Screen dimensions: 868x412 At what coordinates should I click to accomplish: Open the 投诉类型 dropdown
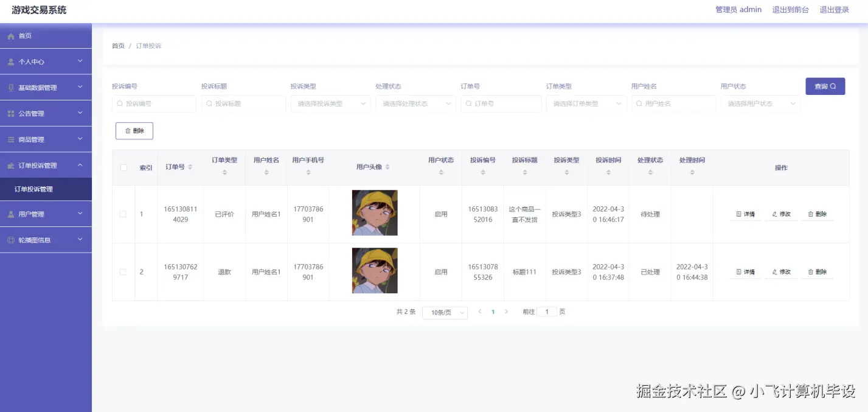[330, 103]
